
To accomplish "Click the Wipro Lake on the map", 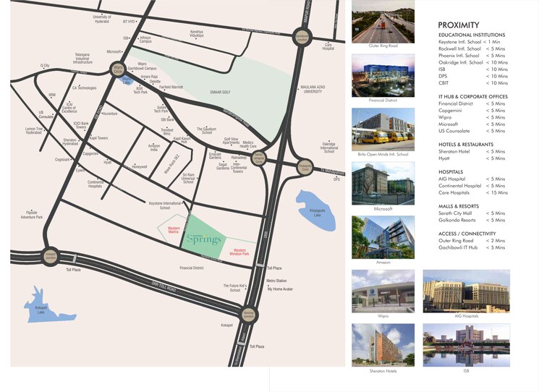I will pos(125,81).
